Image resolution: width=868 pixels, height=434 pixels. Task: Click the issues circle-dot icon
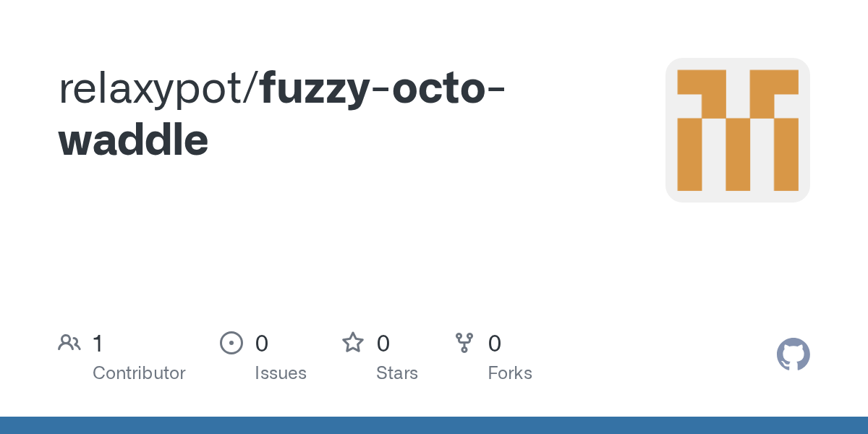click(231, 343)
